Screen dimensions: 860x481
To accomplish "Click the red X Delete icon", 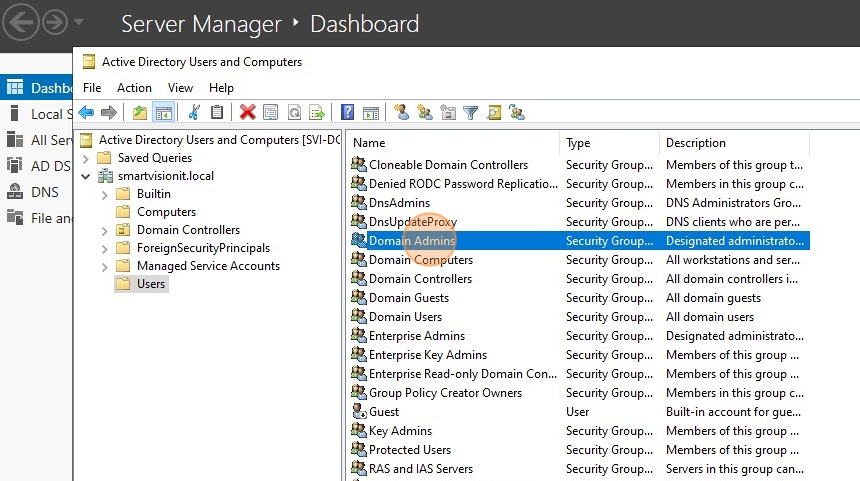I will (x=247, y=112).
